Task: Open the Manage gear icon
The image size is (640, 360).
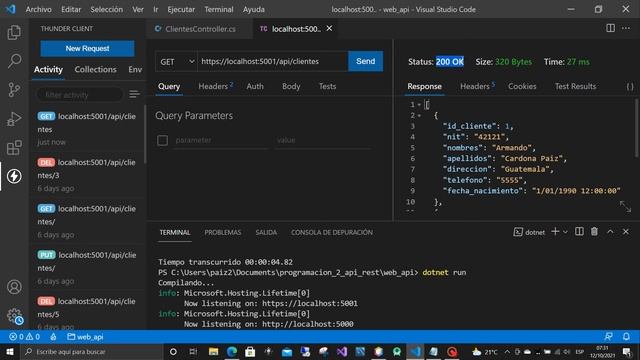Action: coord(14,316)
